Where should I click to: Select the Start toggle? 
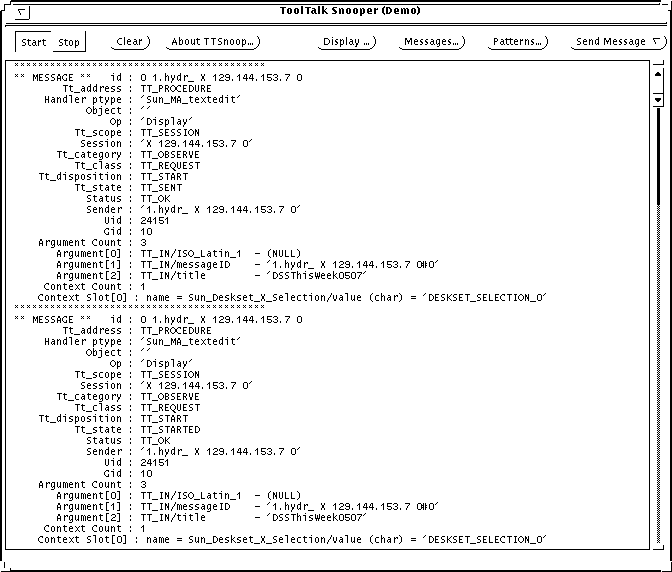click(x=34, y=43)
